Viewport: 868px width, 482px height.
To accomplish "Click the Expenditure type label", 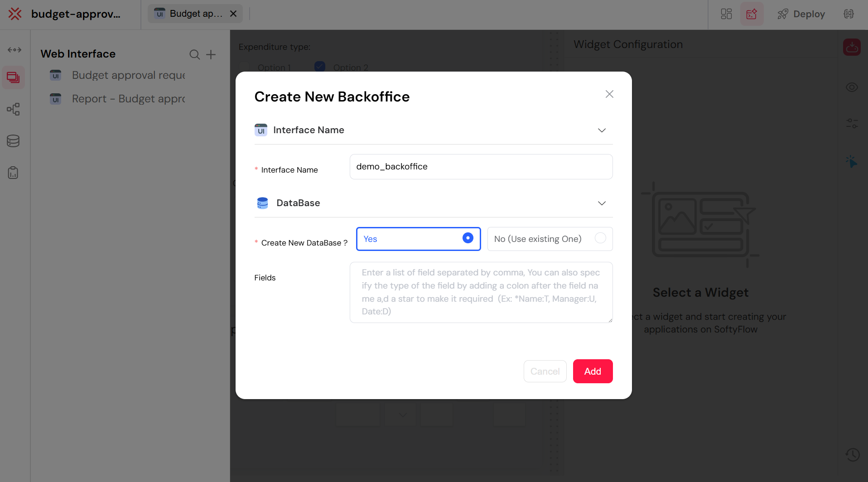I will 275,47.
